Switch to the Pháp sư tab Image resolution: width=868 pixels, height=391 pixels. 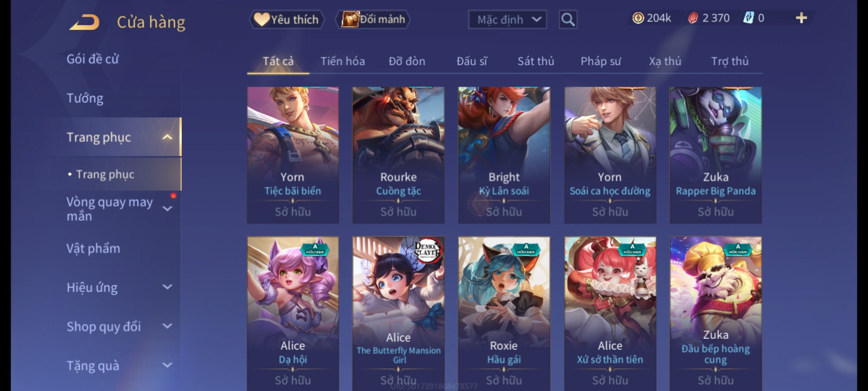601,61
